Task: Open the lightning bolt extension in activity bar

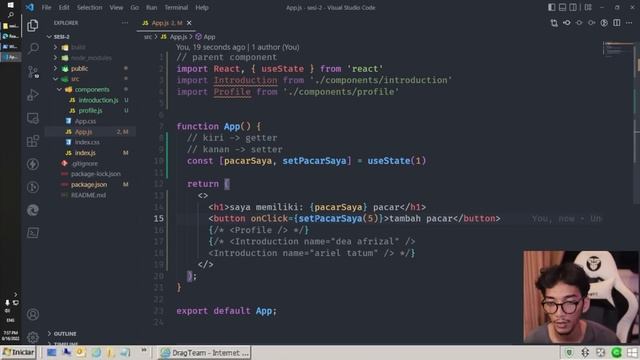Action: (x=33, y=164)
